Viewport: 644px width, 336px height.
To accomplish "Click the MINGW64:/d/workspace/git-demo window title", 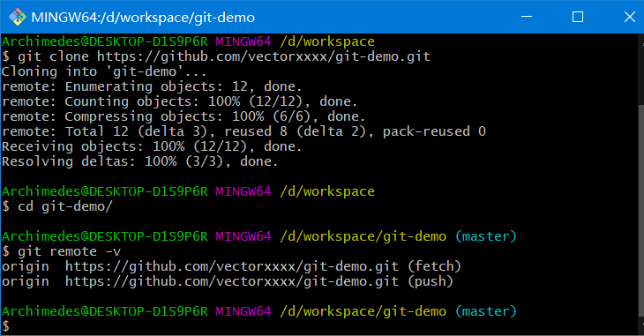I will point(143,18).
